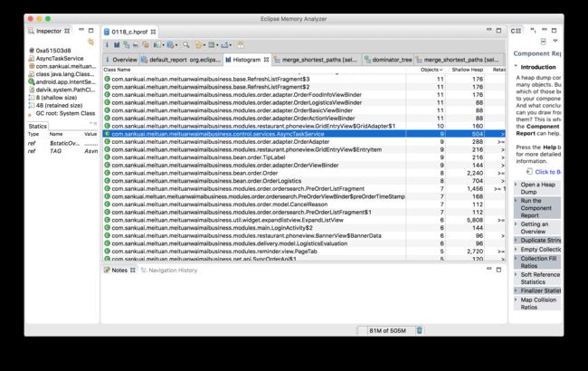Minimize the Notes panel
Screen dimensions: 588x371
tap(489, 269)
